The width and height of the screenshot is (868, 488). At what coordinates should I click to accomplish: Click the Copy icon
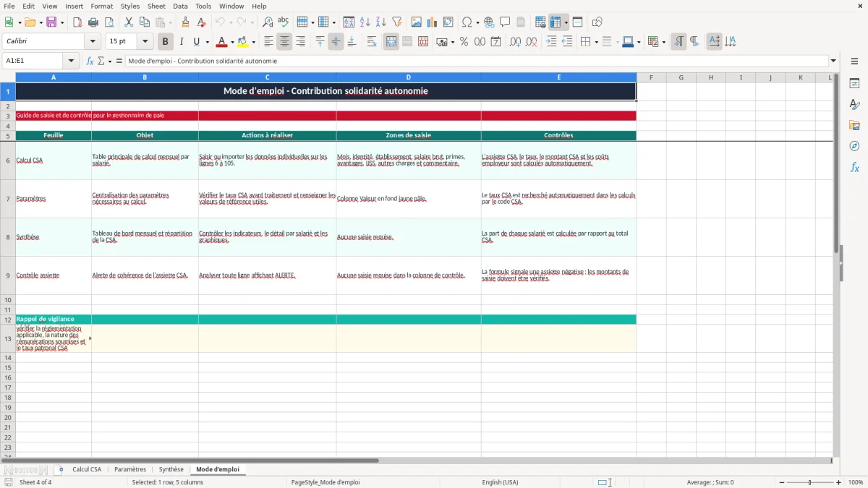pyautogui.click(x=145, y=22)
